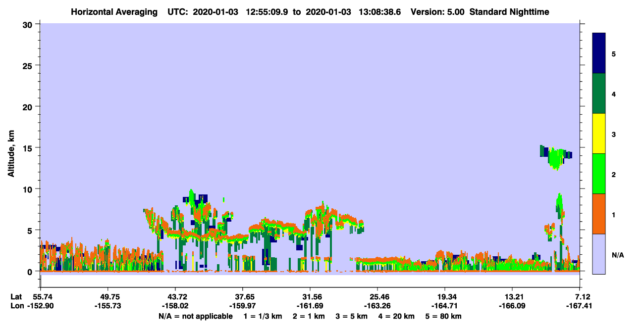Click the '5 = 80 km' legend text

pos(443,316)
